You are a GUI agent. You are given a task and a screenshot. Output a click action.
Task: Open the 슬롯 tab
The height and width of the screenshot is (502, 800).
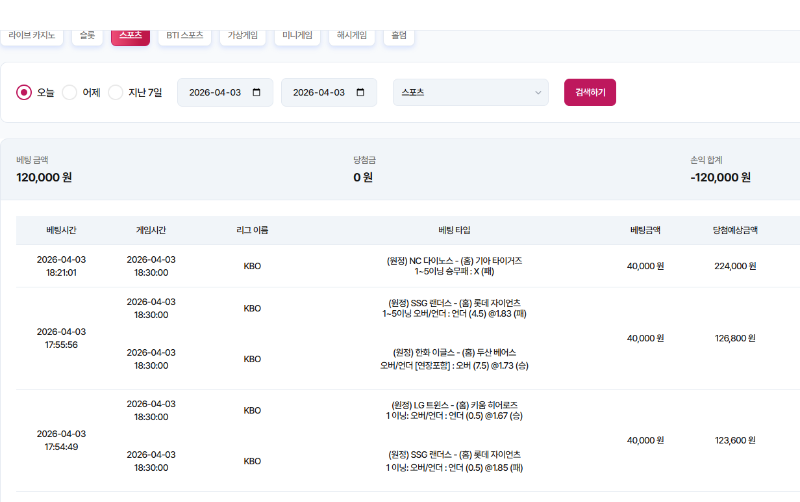point(89,35)
